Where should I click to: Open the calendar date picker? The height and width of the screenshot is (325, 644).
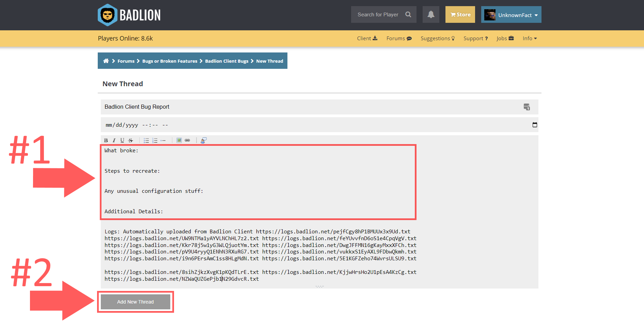coord(535,125)
